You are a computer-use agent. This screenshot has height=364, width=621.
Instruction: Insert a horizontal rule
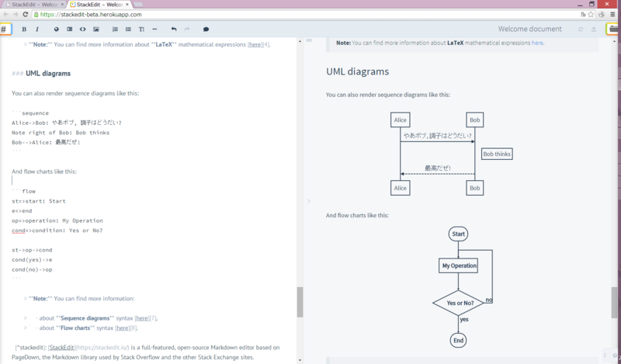[x=154, y=29]
